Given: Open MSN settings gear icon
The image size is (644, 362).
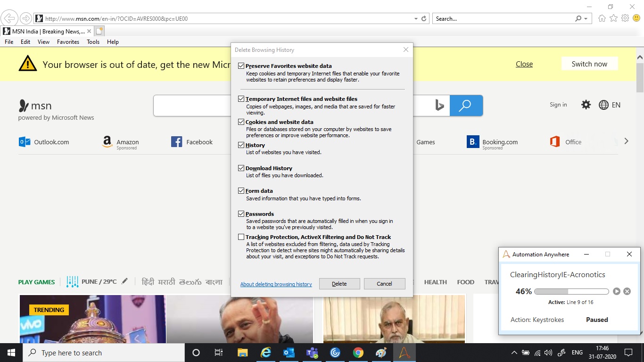Looking at the screenshot, I should 586,105.
